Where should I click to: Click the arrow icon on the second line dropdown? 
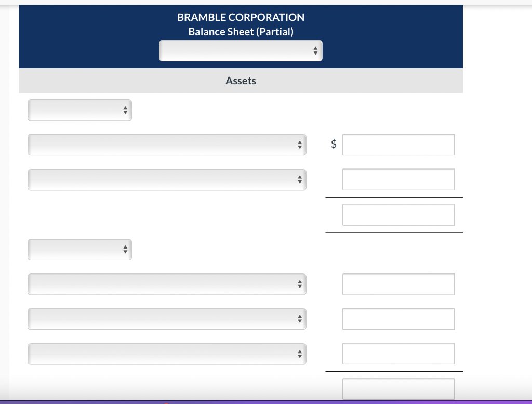pos(300,179)
